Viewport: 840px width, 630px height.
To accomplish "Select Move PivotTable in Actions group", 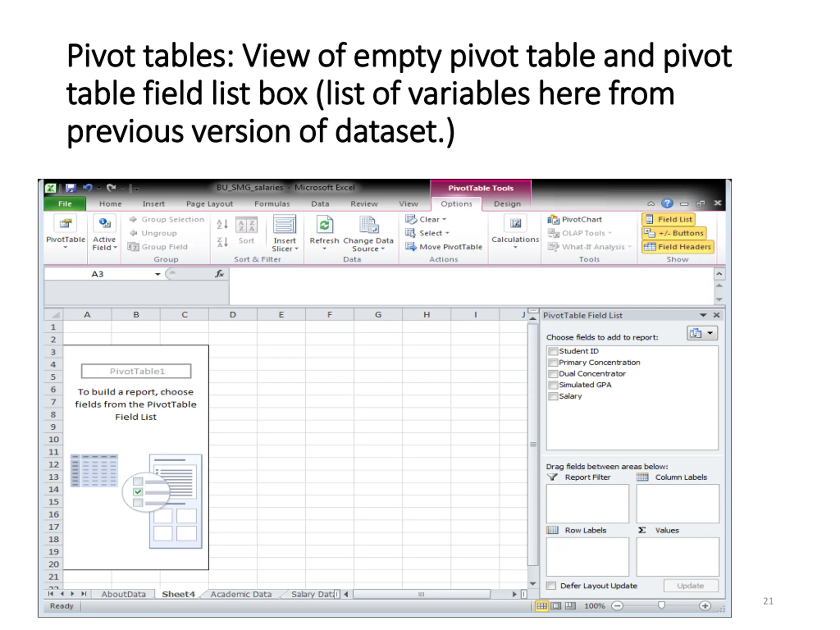I will (x=444, y=247).
